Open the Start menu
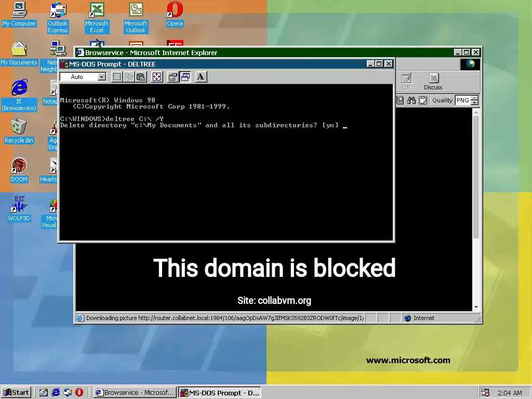 (16, 393)
